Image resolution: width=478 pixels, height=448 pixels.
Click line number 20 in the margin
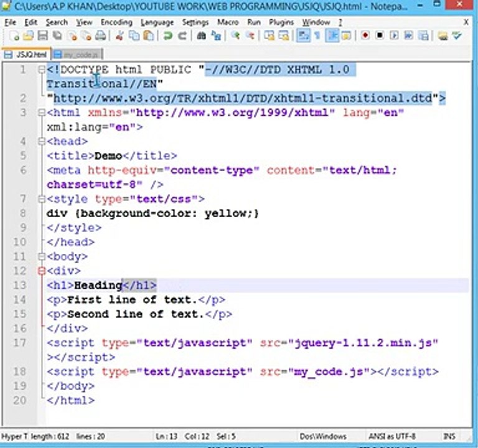[19, 400]
